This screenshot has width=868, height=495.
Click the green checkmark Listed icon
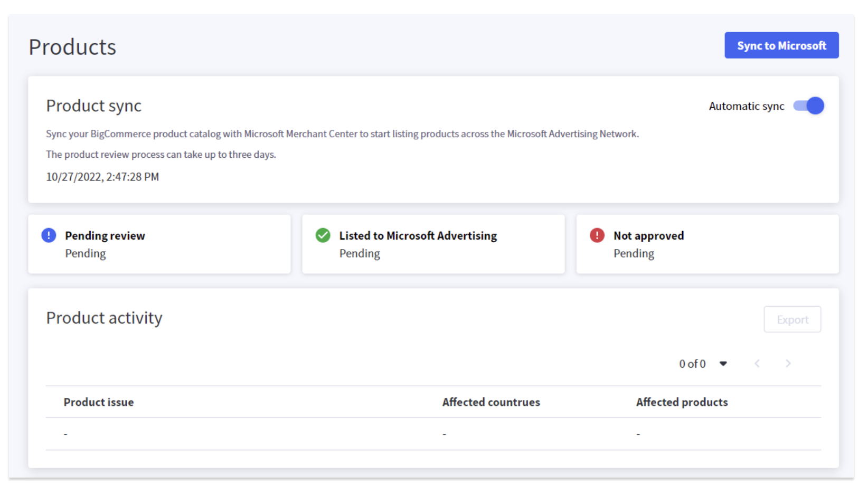click(323, 235)
